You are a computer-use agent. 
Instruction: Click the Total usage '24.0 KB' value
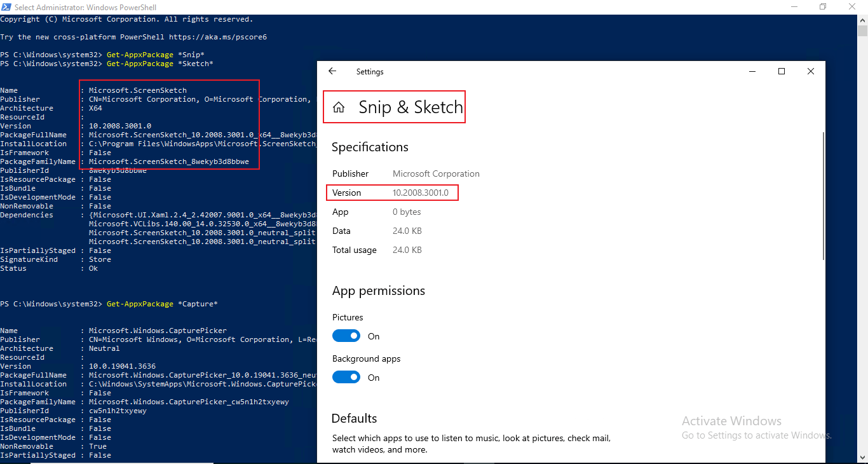[407, 250]
